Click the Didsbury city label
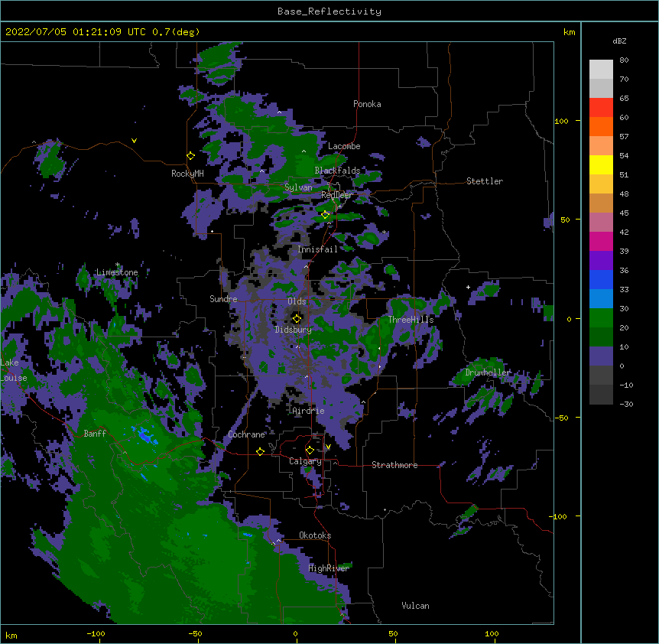 point(294,330)
